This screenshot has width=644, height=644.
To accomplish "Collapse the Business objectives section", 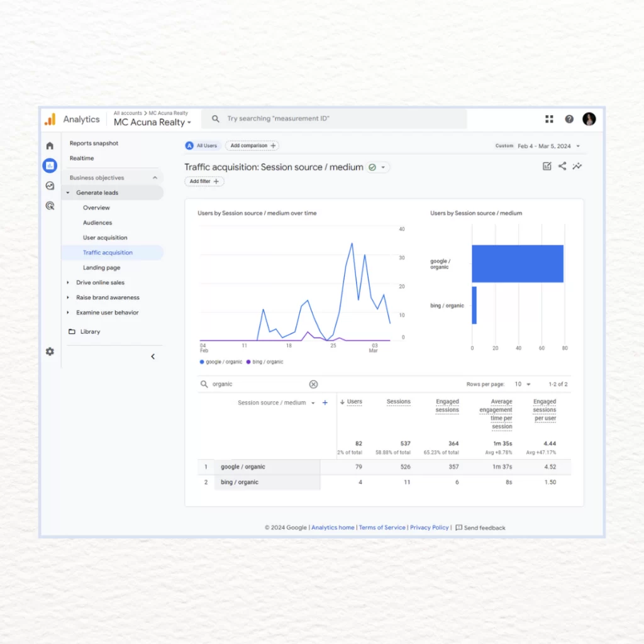I will coord(155,178).
